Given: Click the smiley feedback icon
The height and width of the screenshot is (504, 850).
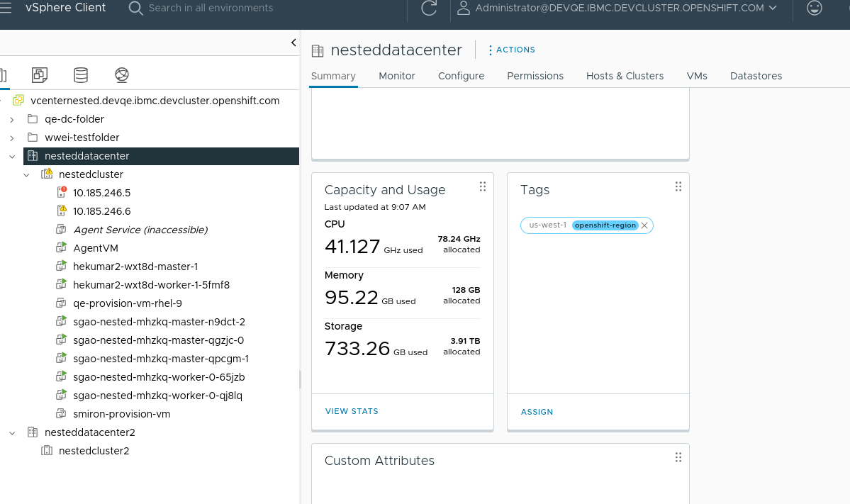Looking at the screenshot, I should coord(815,8).
